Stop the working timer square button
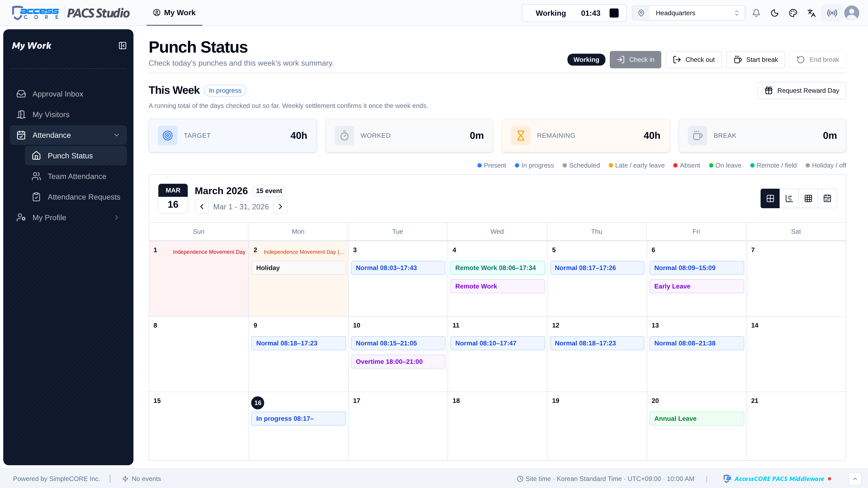868x488 pixels. 614,13
